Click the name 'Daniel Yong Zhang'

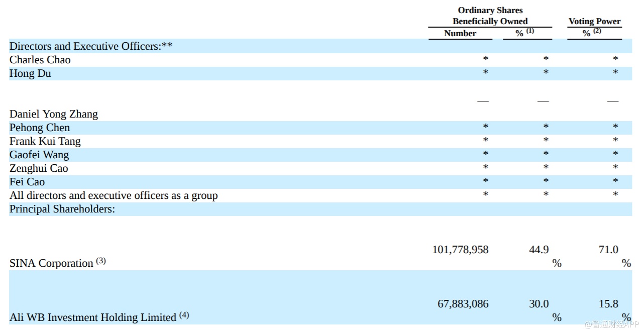click(54, 114)
